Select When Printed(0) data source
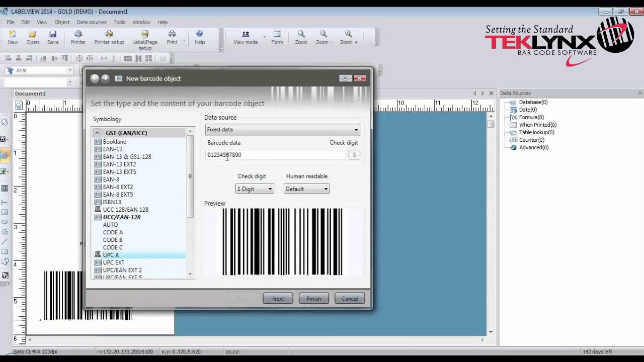 tap(537, 125)
